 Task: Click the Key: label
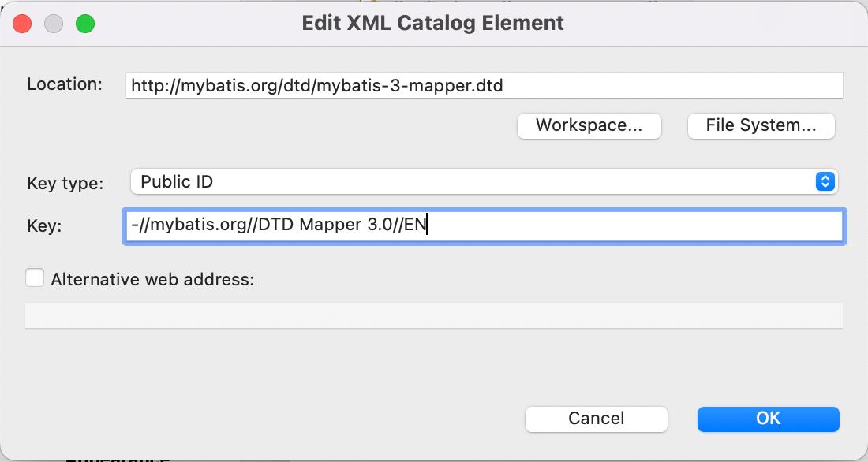tap(44, 225)
